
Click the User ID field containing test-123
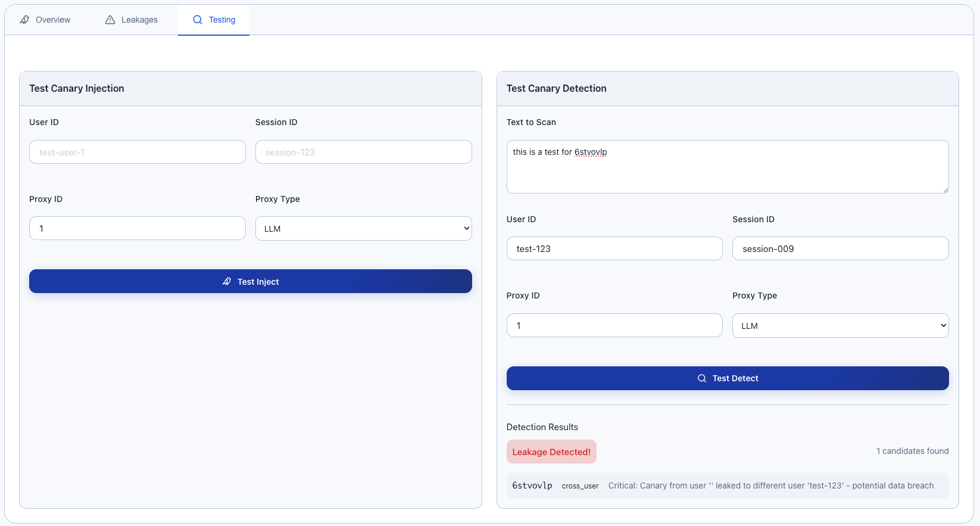(x=614, y=248)
